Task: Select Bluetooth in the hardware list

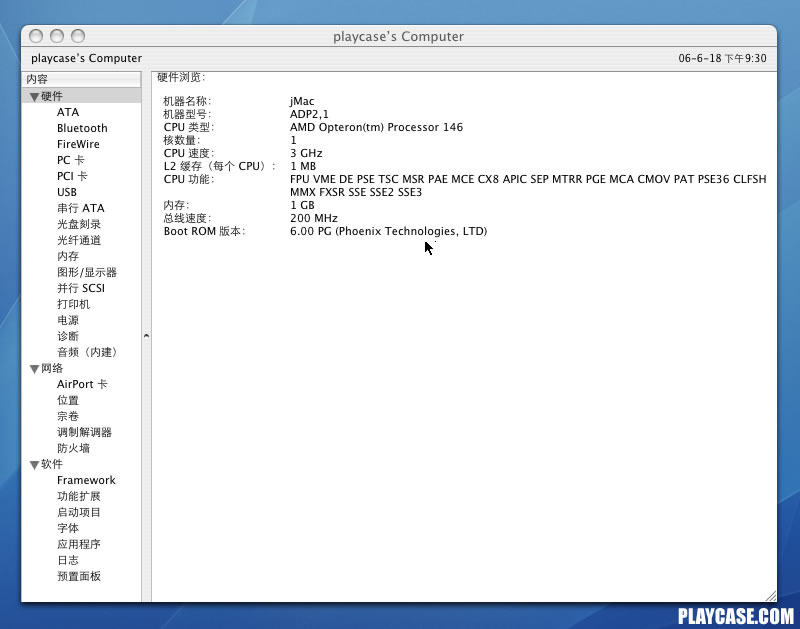Action: pos(82,128)
